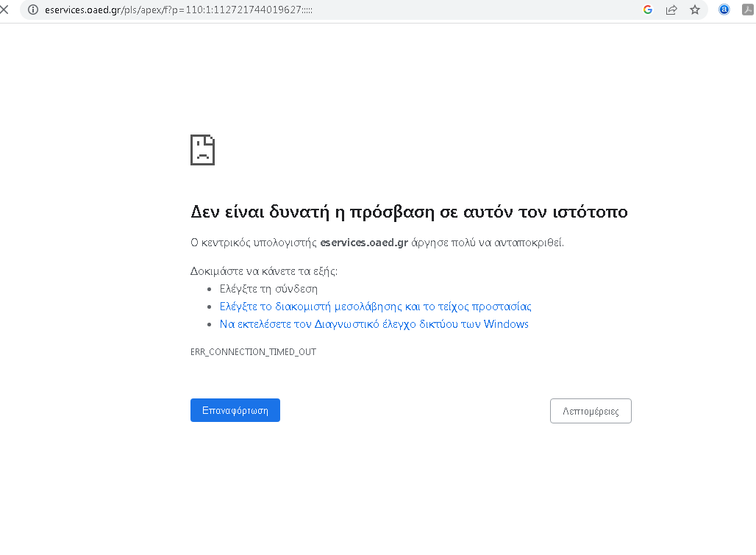The width and height of the screenshot is (756, 555).
Task: Open the share page icon
Action: [x=671, y=10]
